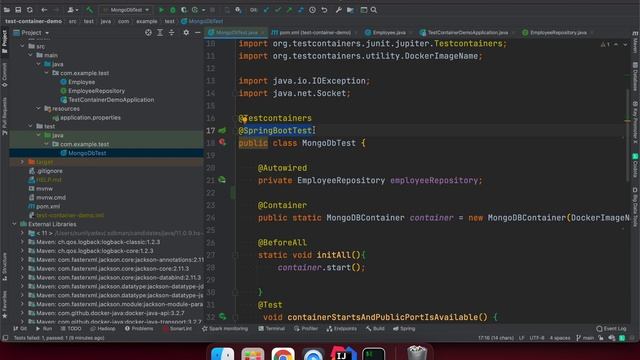Collapse all icon in Project panel header
The height and width of the screenshot is (360, 640).
[171, 33]
